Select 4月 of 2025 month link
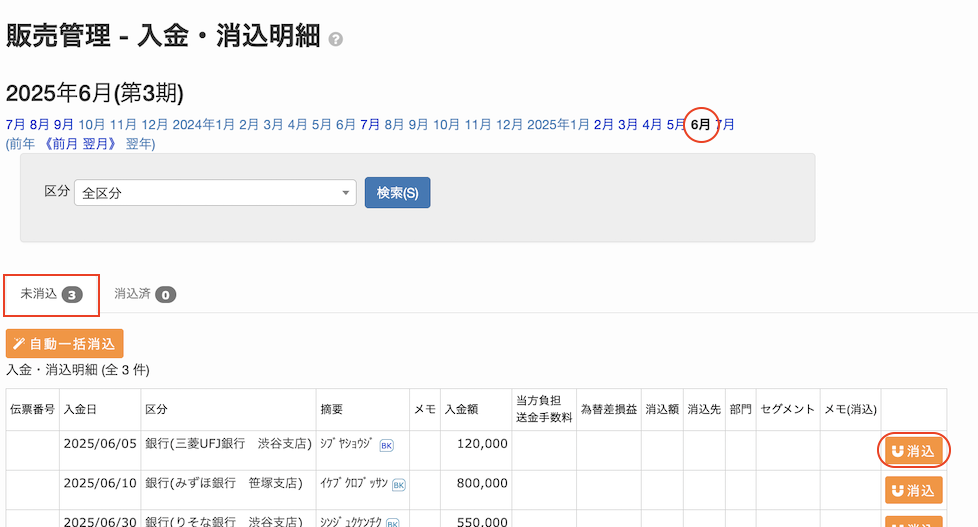This screenshot has width=978, height=527. click(x=652, y=125)
